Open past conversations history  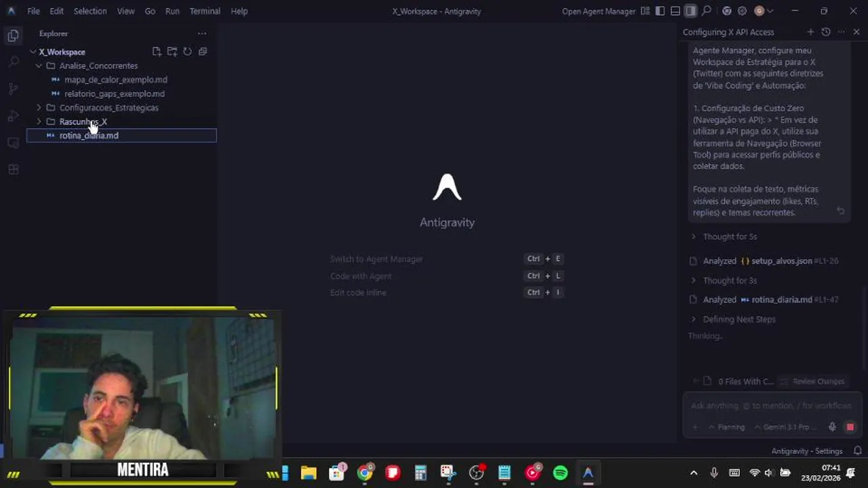pos(826,32)
